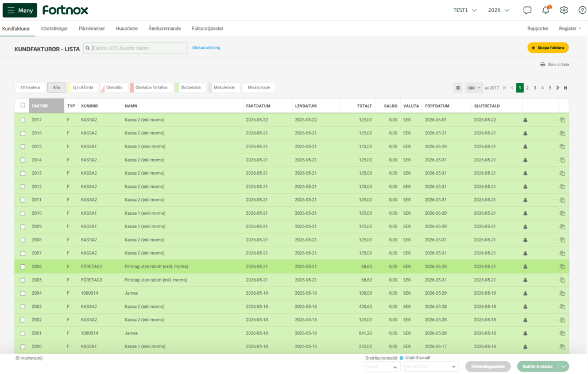588x374 pixels.
Task: Open the Meny hamburger button
Action: (x=20, y=10)
